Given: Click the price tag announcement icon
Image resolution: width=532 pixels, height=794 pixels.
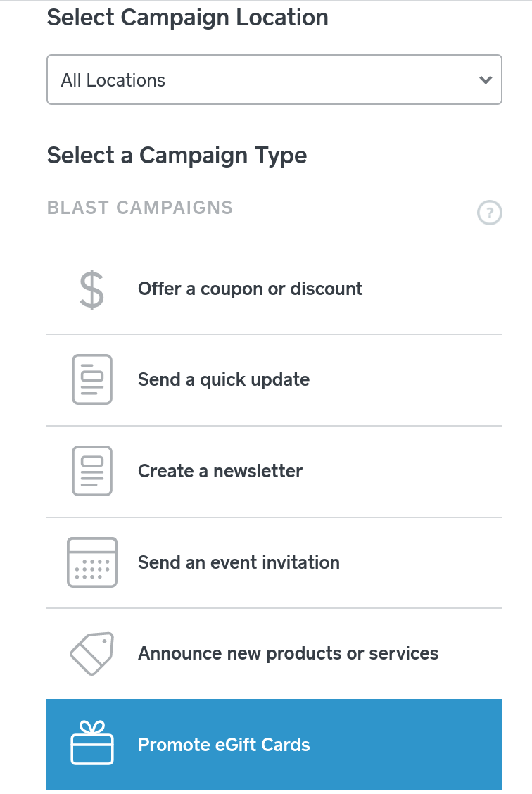Looking at the screenshot, I should tap(91, 653).
